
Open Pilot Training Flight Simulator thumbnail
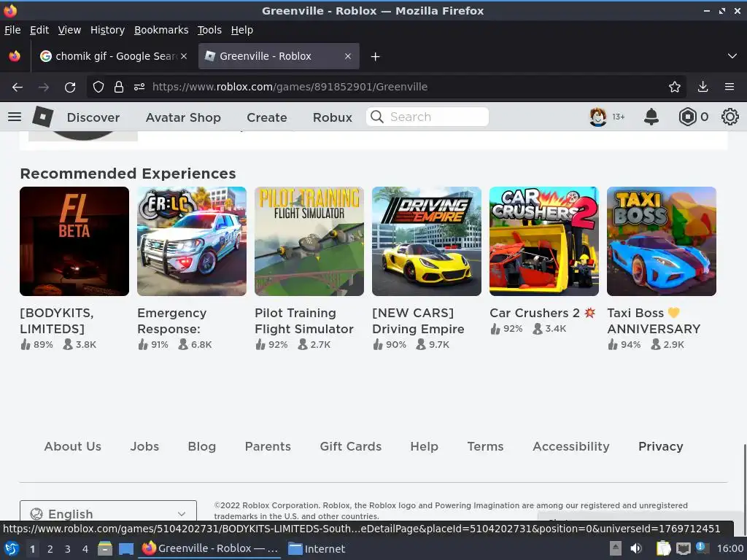pos(309,241)
